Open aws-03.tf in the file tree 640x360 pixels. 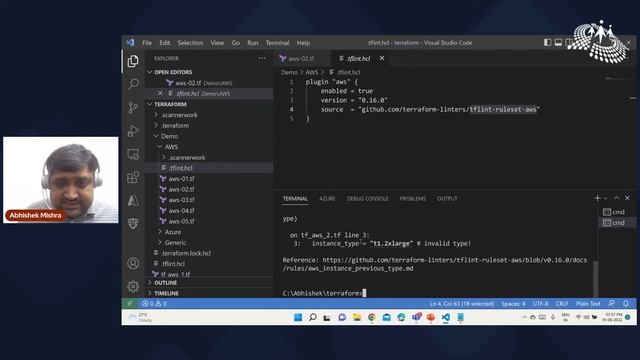[x=181, y=200]
